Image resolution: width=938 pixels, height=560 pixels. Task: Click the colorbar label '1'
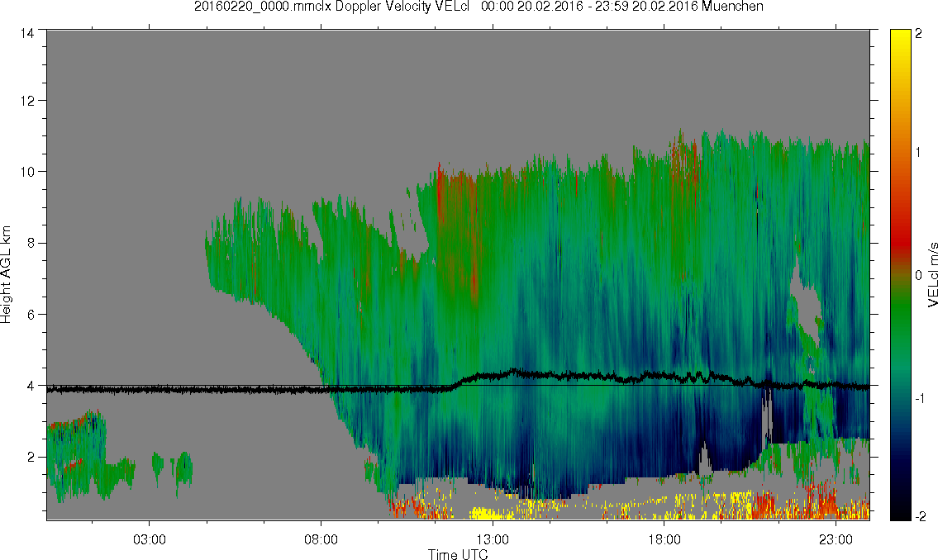click(918, 153)
